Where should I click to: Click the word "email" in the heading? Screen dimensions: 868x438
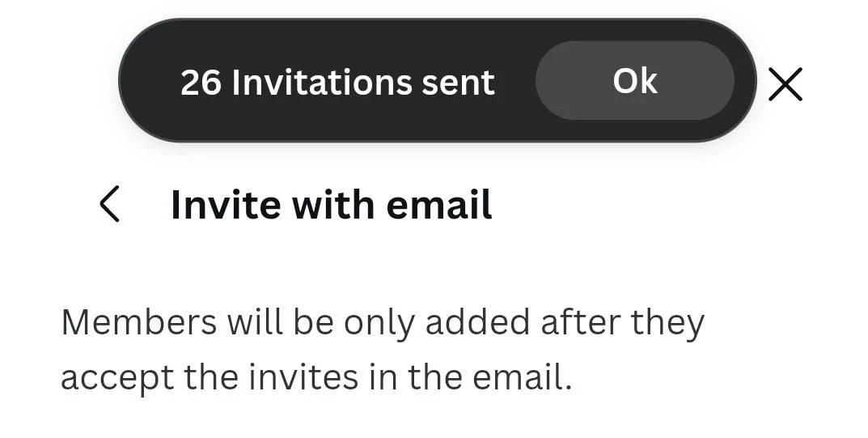point(439,204)
